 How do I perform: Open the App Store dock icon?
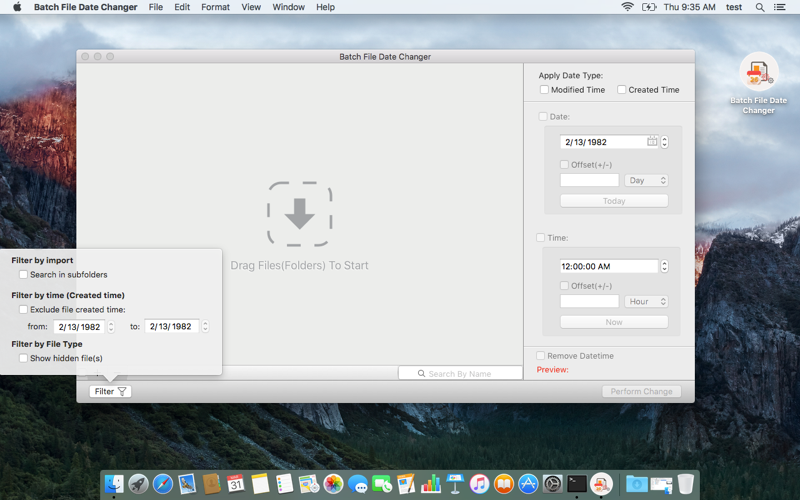click(528, 483)
